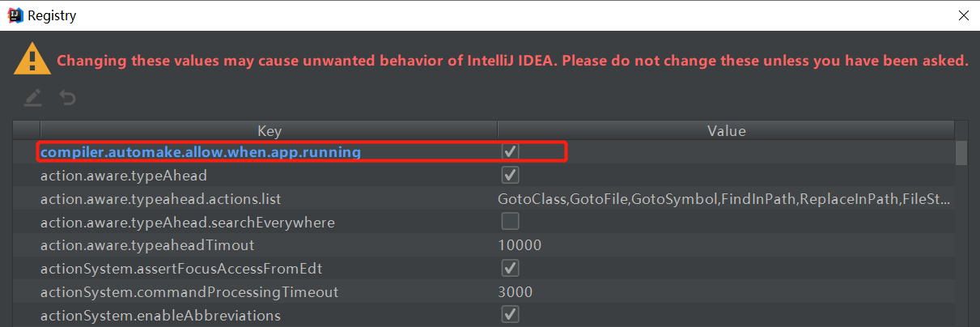The width and height of the screenshot is (980, 327).
Task: Toggle actionSystem.assertFocusAccessFromEdt checkbox
Action: (511, 268)
